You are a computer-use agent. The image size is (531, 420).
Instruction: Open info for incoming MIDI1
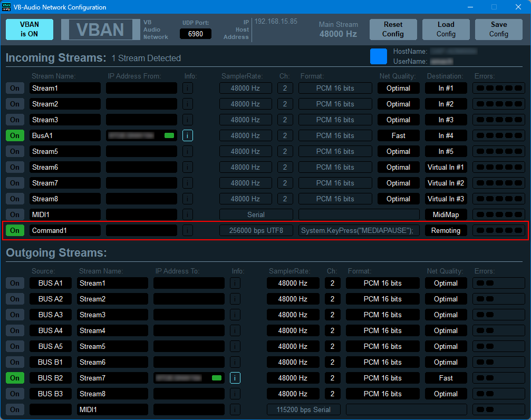click(188, 214)
